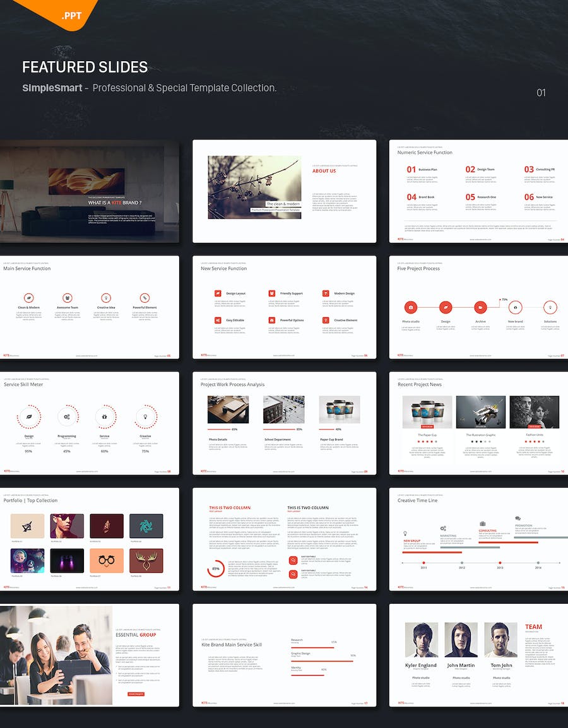Click the Archive folder circle icon
This screenshot has width=568, height=728.
click(x=480, y=307)
